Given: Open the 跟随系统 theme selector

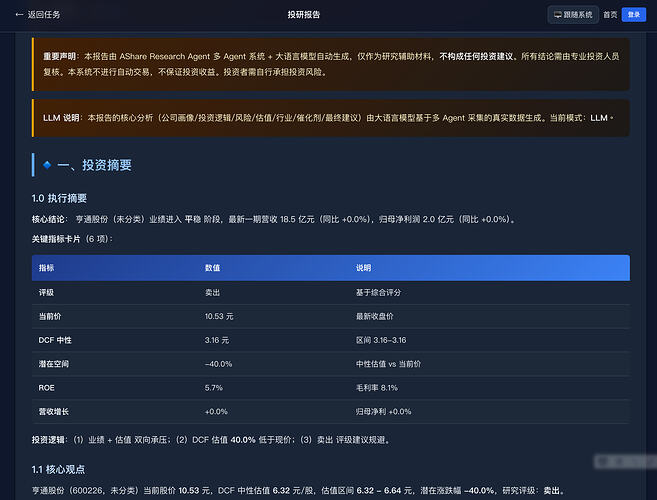Looking at the screenshot, I should [573, 15].
